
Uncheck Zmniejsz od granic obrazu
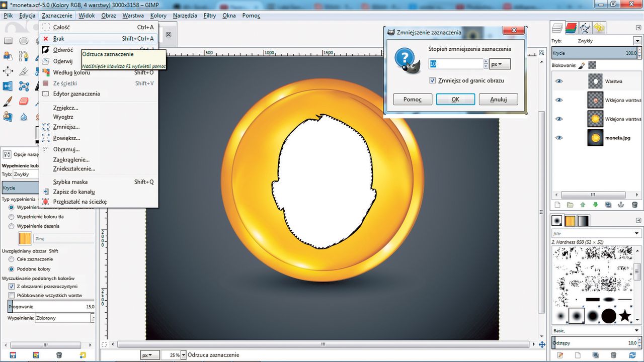(432, 80)
